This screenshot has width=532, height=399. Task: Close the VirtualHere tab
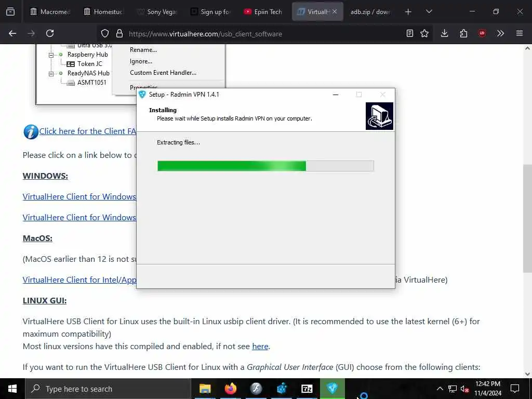coord(335,11)
